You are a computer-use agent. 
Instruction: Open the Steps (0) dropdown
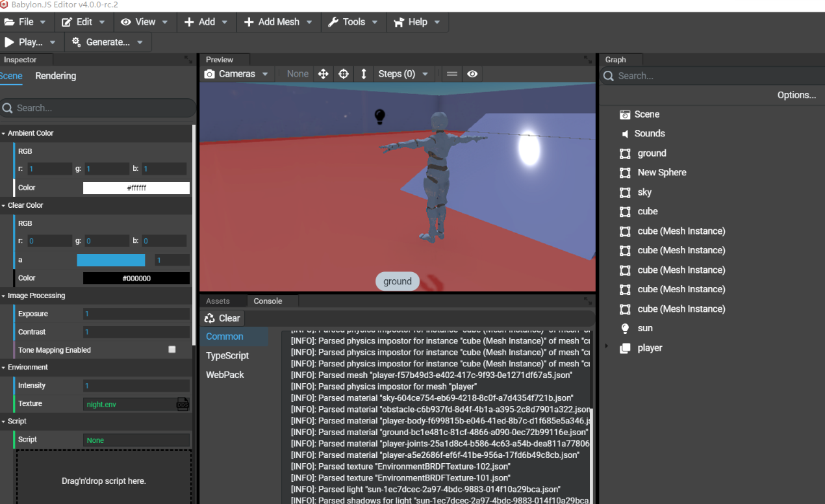(x=404, y=73)
